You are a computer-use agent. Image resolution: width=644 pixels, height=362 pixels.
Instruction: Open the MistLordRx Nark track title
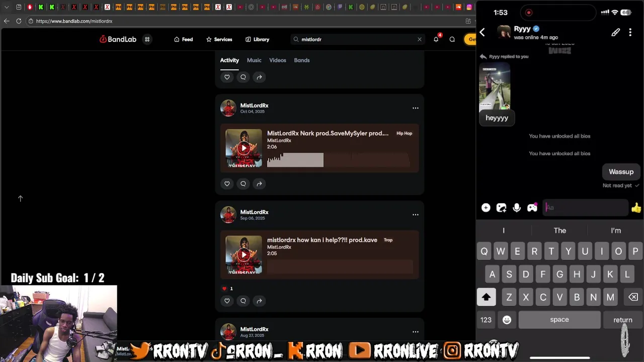[x=328, y=133]
